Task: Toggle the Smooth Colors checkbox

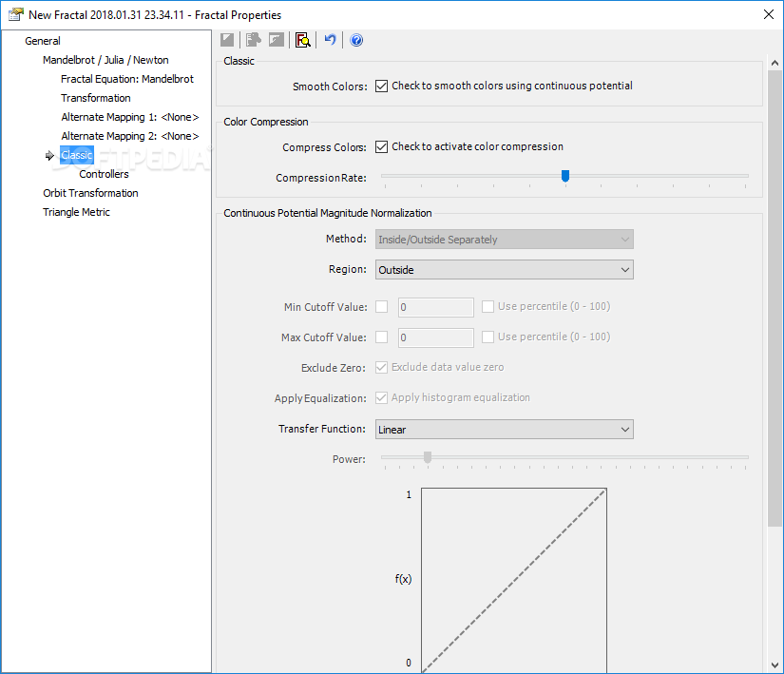Action: [x=381, y=86]
